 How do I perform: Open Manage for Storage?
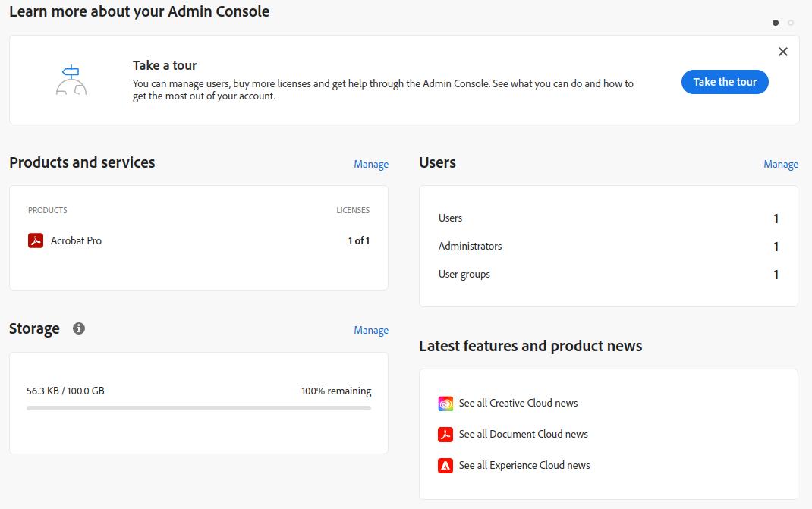[371, 330]
